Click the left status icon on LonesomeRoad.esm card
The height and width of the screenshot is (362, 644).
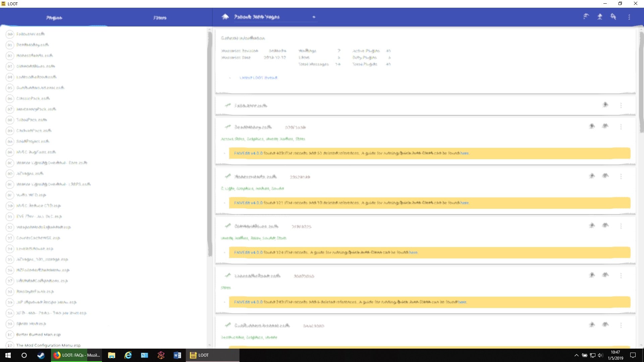coord(592,275)
